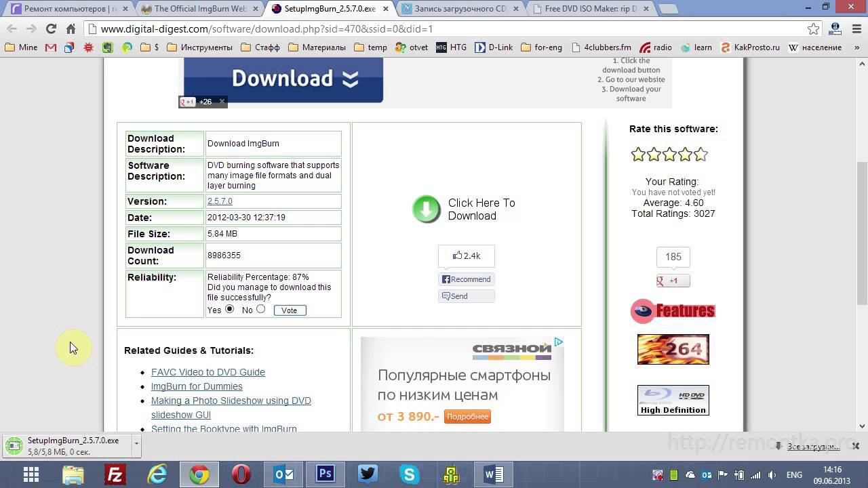
Task: Open the Gmail bookmark icon
Action: click(50, 47)
